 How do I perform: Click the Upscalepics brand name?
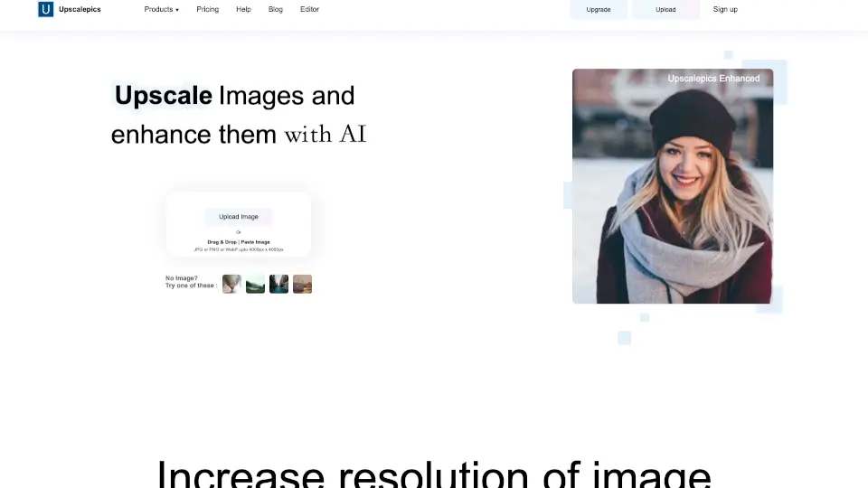[x=80, y=9]
